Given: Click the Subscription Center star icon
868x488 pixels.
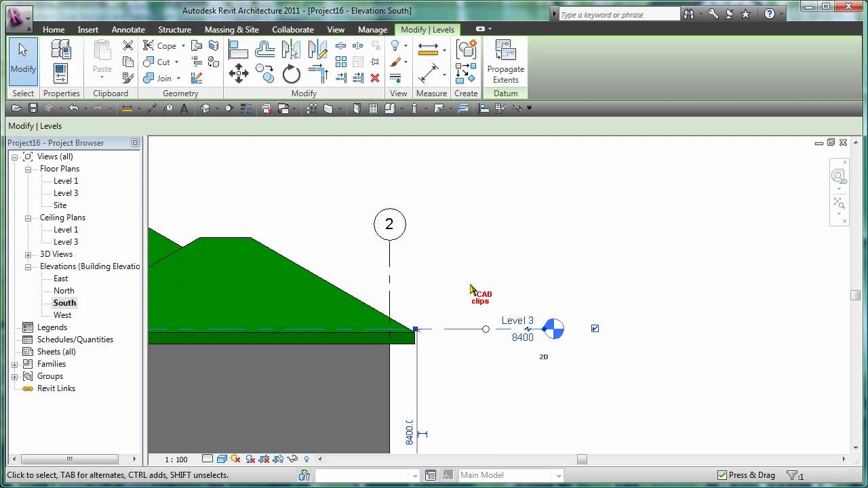Looking at the screenshot, I should point(746,14).
